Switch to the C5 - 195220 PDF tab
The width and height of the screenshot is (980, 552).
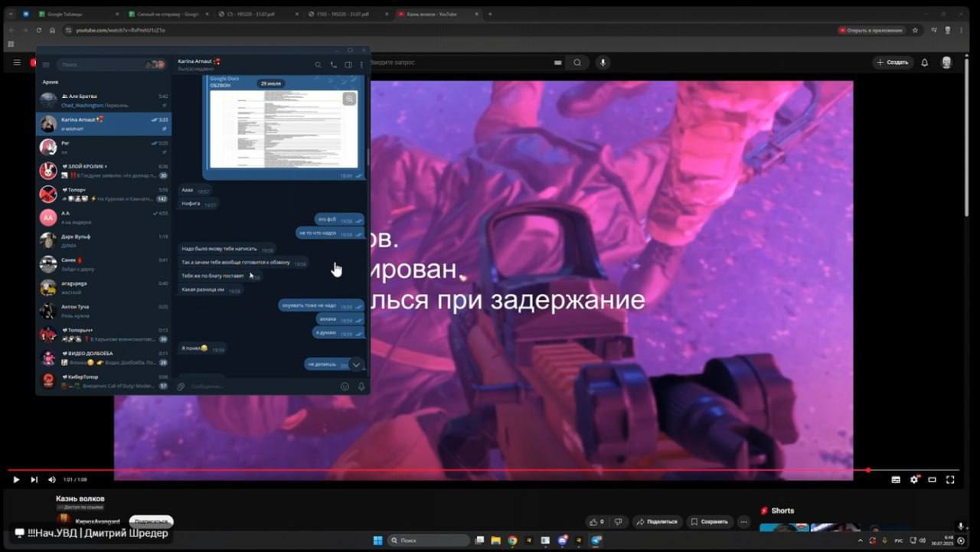point(259,14)
